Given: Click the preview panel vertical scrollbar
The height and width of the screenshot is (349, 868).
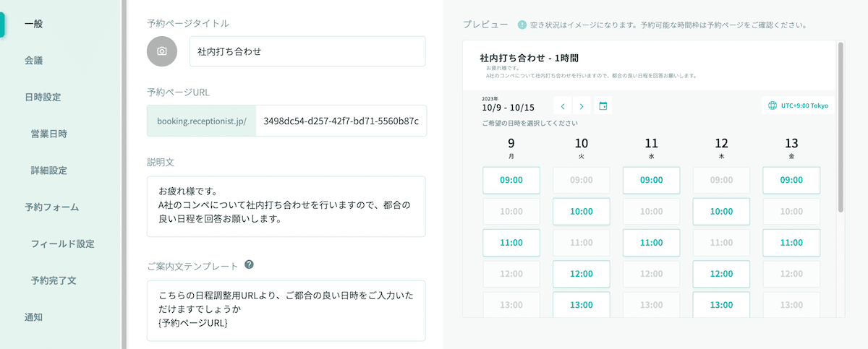Looking at the screenshot, I should tap(841, 130).
